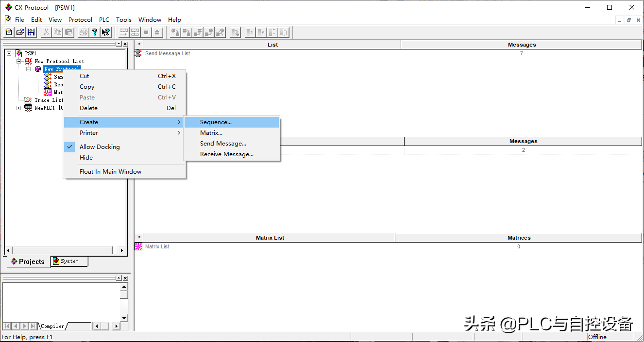
Task: Click output pane vertical scroll down arrow
Action: [x=124, y=318]
